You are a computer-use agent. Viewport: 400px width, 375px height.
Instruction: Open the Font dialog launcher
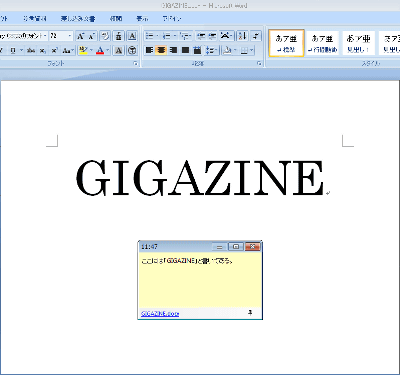(136, 64)
